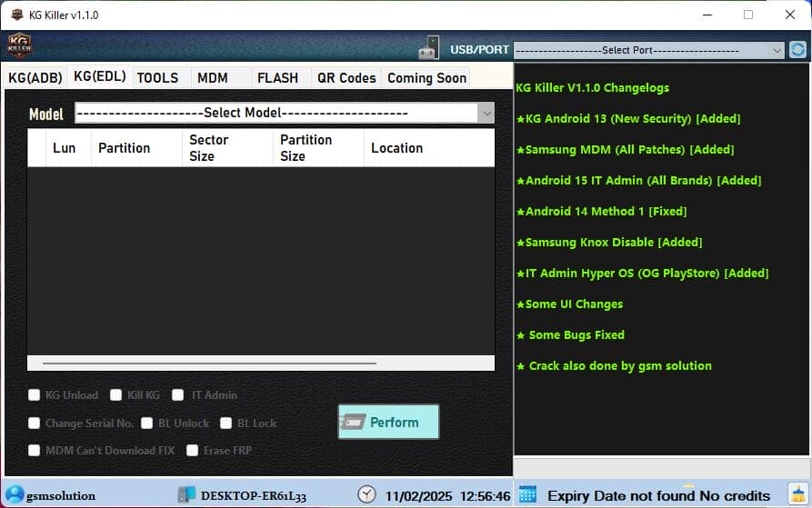Enable the KG Unload checkbox

(35, 395)
